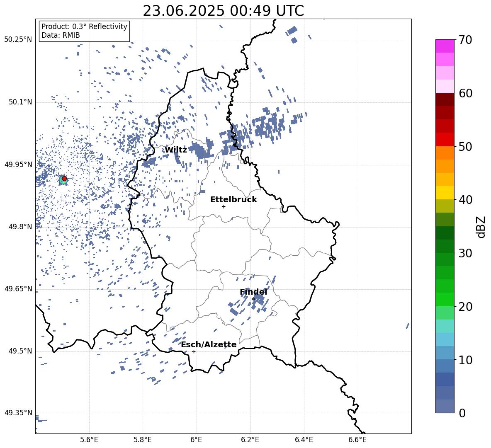Click the colorbar tick value 60
This screenshot has height=448, width=491.
point(465,93)
